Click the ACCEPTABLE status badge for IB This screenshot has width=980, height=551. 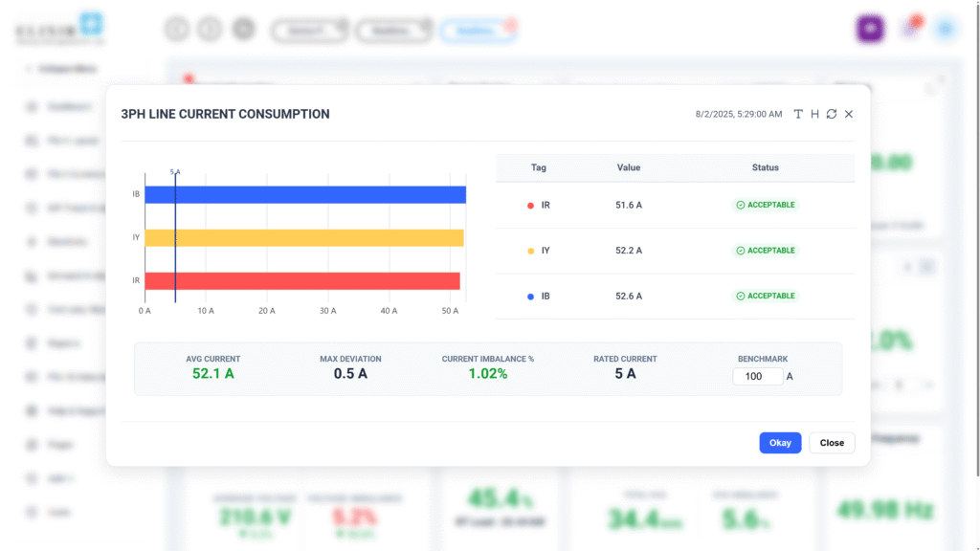(765, 297)
